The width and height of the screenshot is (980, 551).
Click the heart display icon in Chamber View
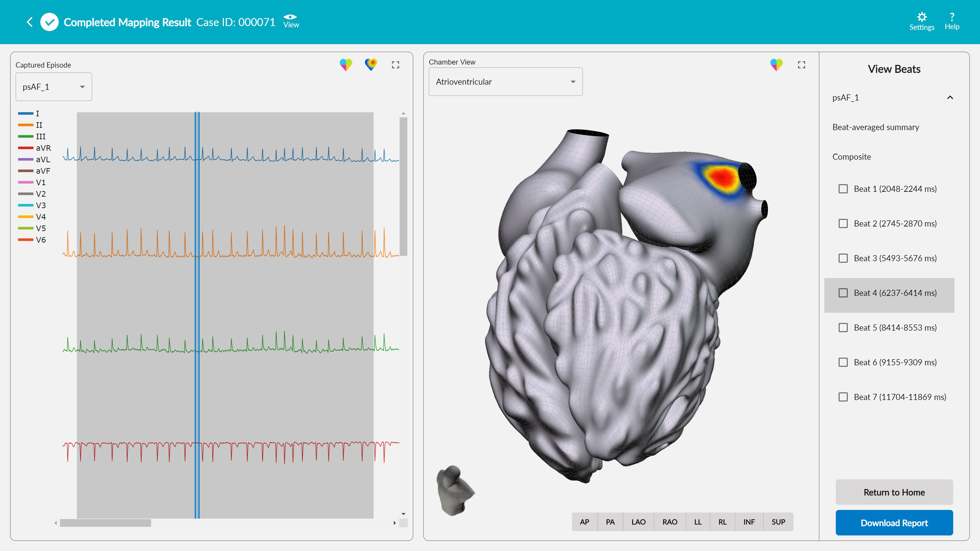pyautogui.click(x=776, y=65)
